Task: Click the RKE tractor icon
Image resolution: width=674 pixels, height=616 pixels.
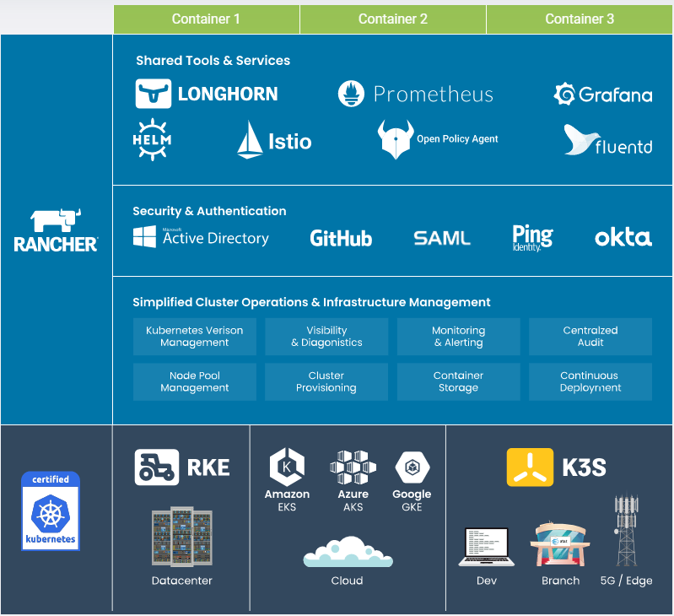Action: tap(157, 467)
